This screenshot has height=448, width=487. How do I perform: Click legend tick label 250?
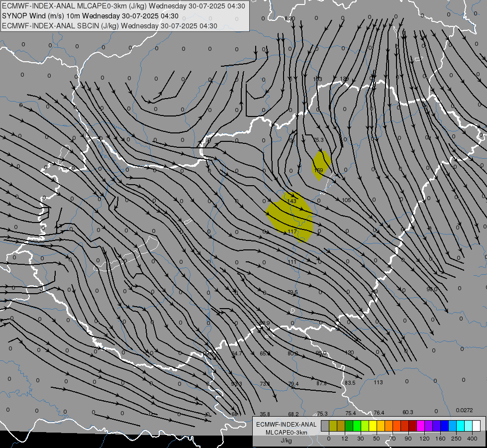(456, 439)
